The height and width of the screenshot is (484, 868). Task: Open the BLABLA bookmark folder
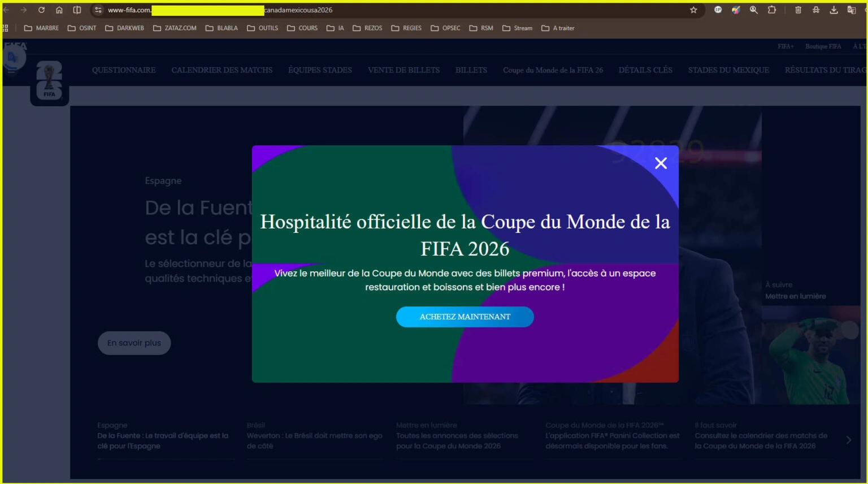[222, 28]
